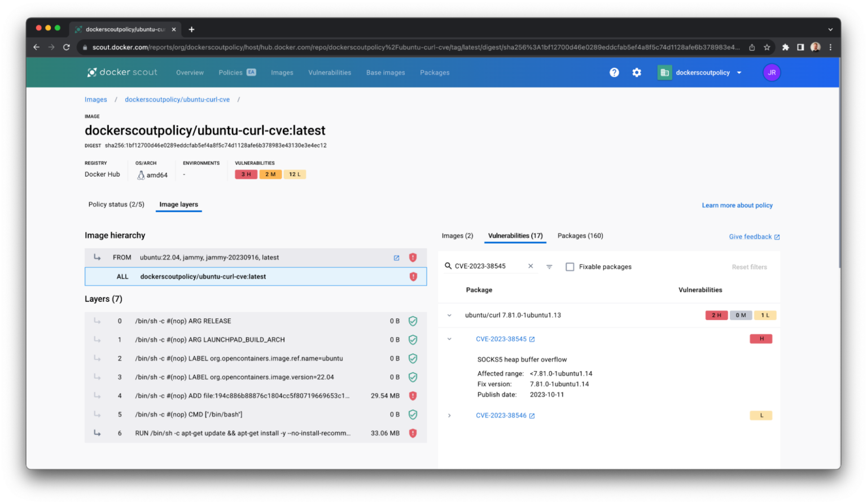Enable the Fixable packages checkbox
Screen dimensions: 867x504
tap(570, 267)
